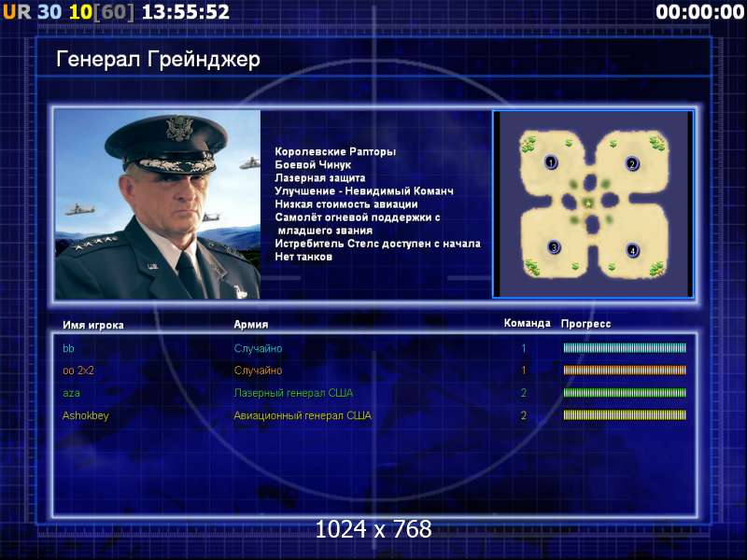Screen dimensions: 747x560
Task: Click the green progress bar for aza
Action: click(625, 393)
